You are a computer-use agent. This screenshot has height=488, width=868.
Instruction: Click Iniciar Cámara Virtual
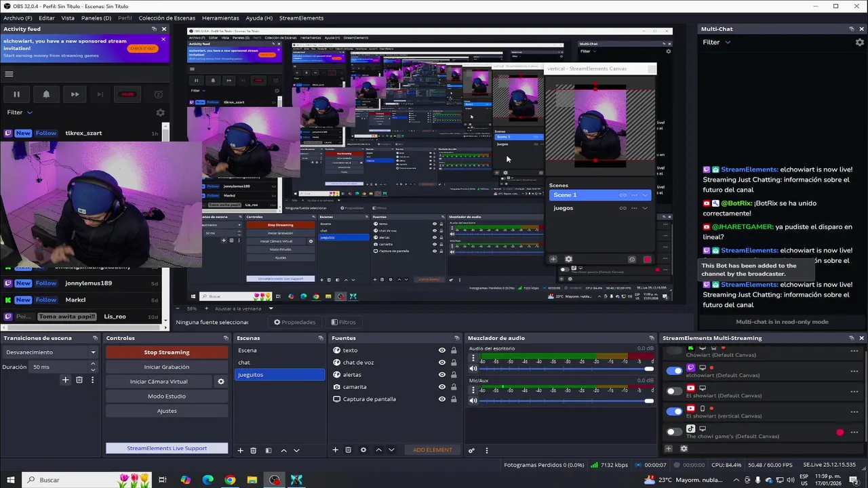pyautogui.click(x=159, y=382)
